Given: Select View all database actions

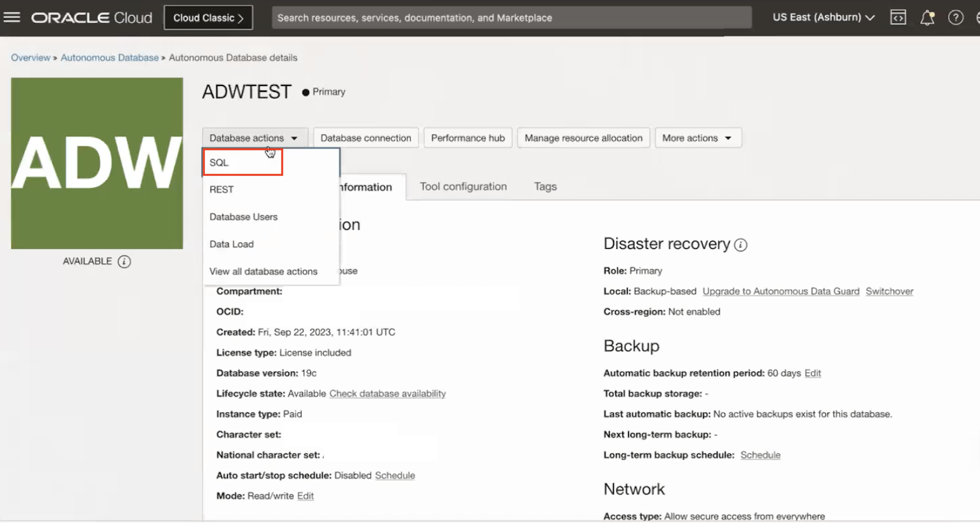Looking at the screenshot, I should 263,271.
